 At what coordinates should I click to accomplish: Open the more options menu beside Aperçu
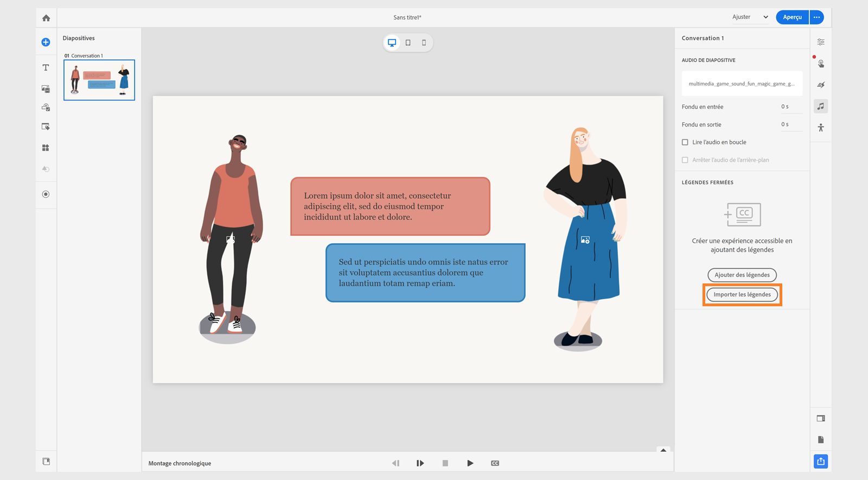(816, 17)
